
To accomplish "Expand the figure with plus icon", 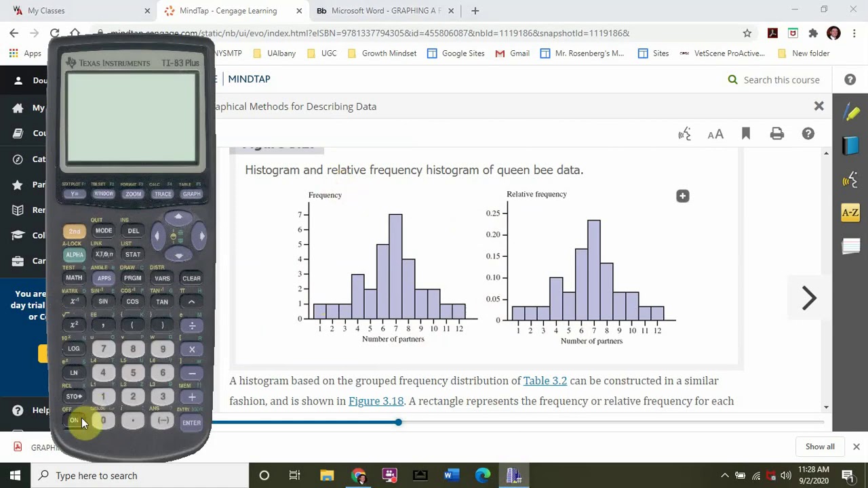I will click(682, 196).
